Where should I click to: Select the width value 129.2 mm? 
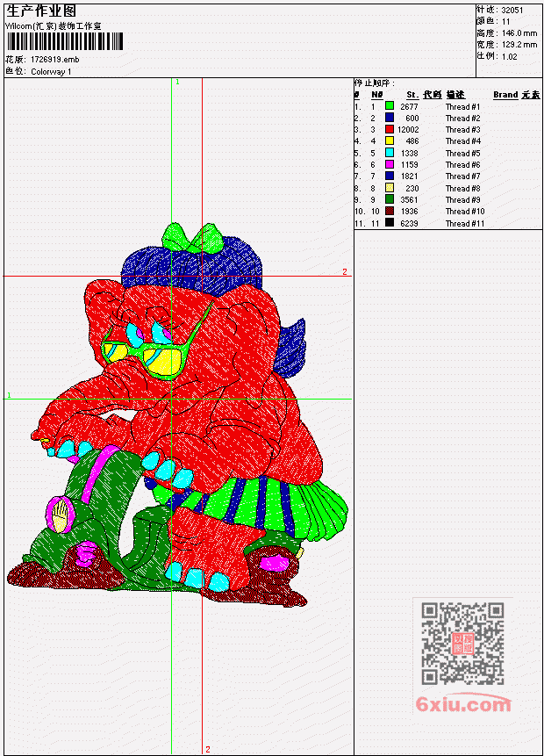point(519,45)
